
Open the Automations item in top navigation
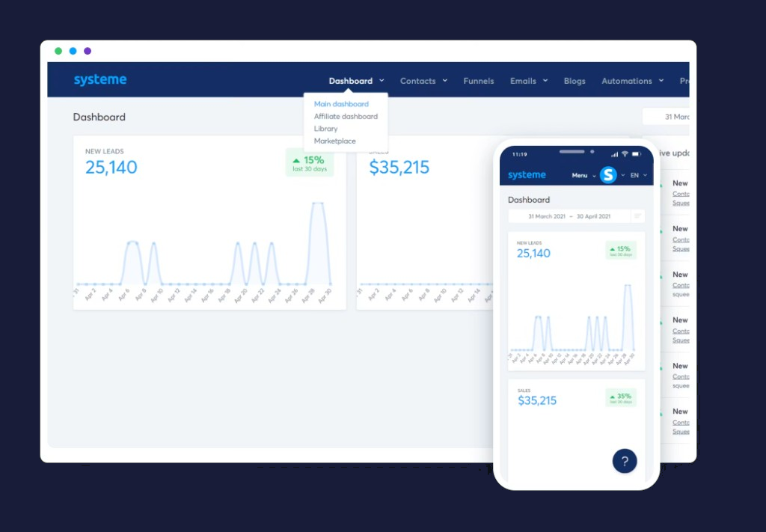coord(627,81)
